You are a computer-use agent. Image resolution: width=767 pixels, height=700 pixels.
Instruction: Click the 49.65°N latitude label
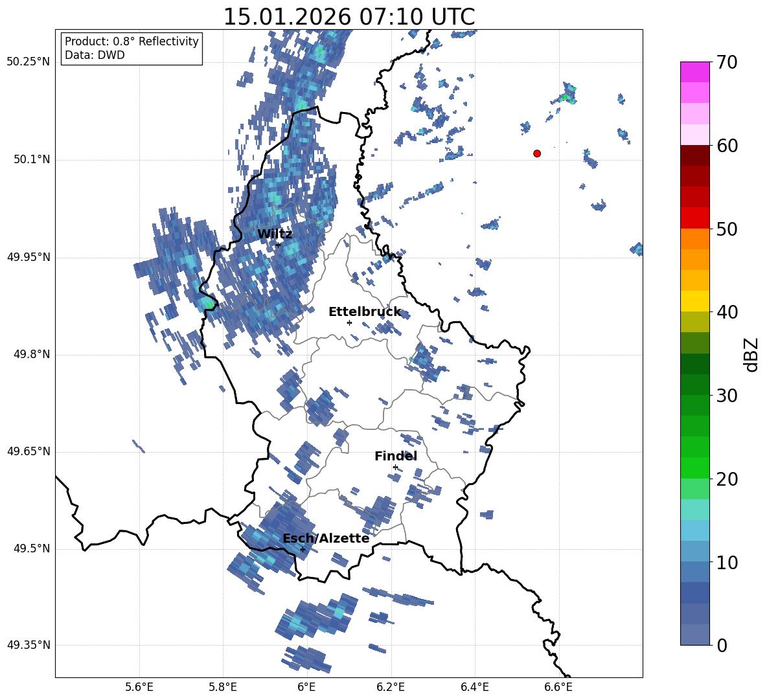click(x=29, y=451)
